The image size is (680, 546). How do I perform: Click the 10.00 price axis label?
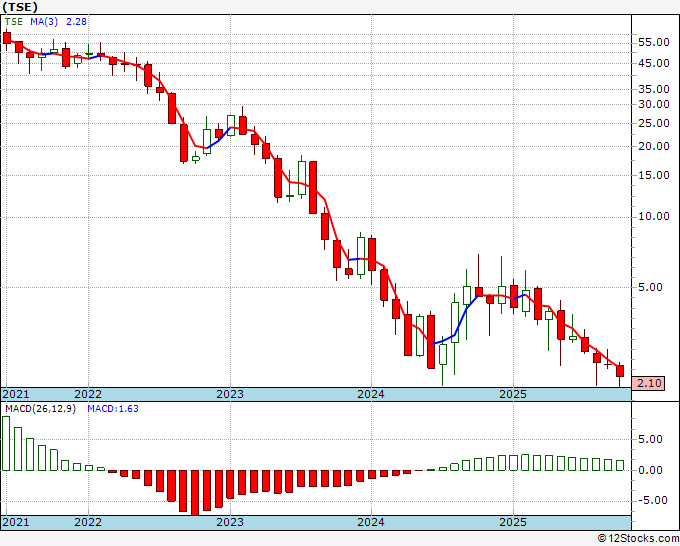654,216
